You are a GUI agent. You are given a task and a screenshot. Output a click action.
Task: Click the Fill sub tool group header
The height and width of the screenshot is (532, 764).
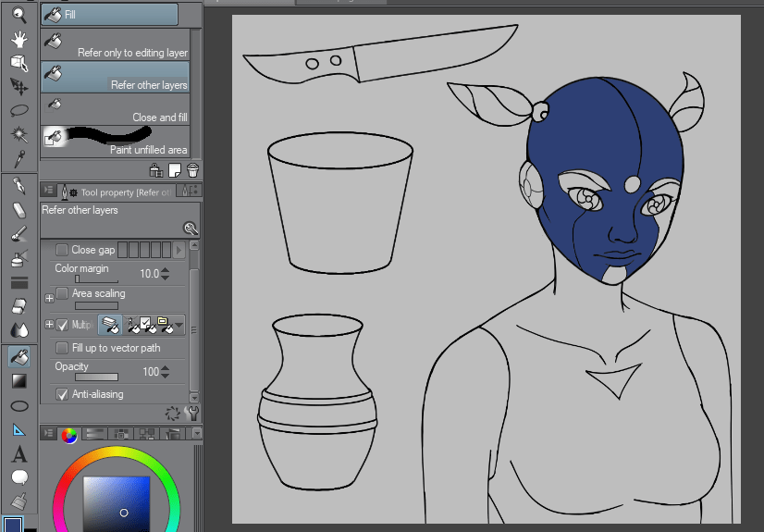pos(110,15)
